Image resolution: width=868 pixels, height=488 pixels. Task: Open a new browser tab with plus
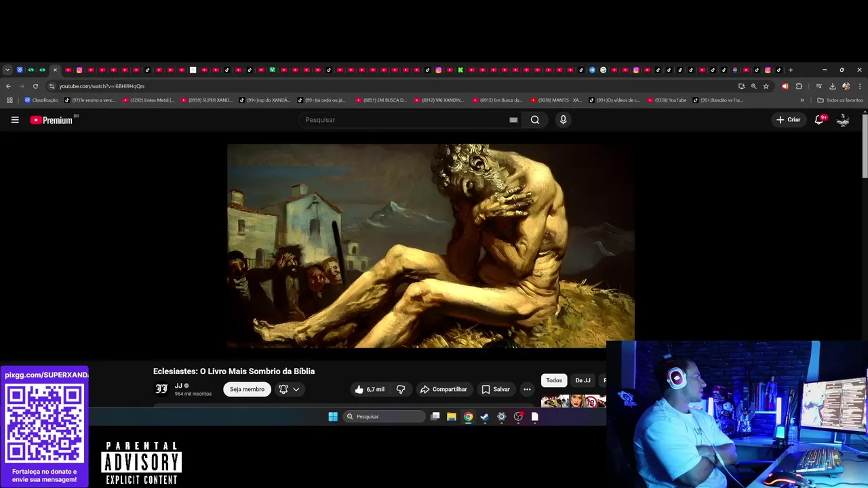pos(790,70)
